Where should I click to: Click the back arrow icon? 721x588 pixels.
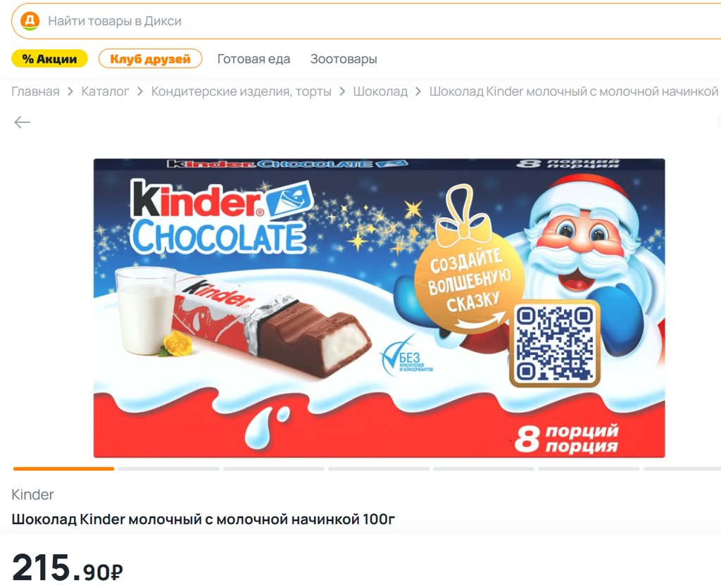point(22,123)
